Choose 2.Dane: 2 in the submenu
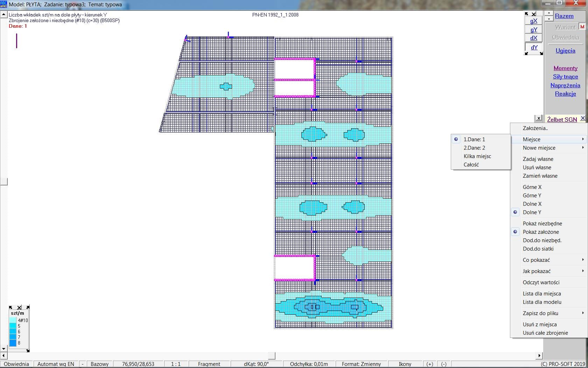588x368 pixels. (474, 148)
